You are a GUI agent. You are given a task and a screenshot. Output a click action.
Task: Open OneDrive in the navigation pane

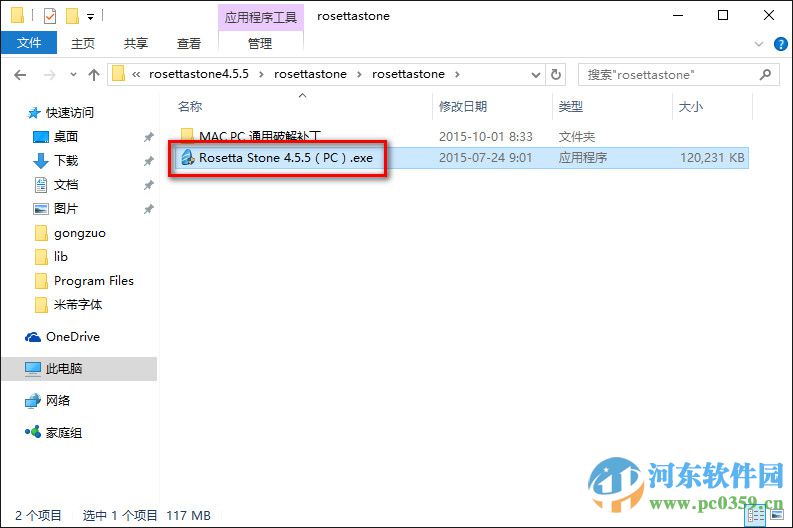pos(73,336)
